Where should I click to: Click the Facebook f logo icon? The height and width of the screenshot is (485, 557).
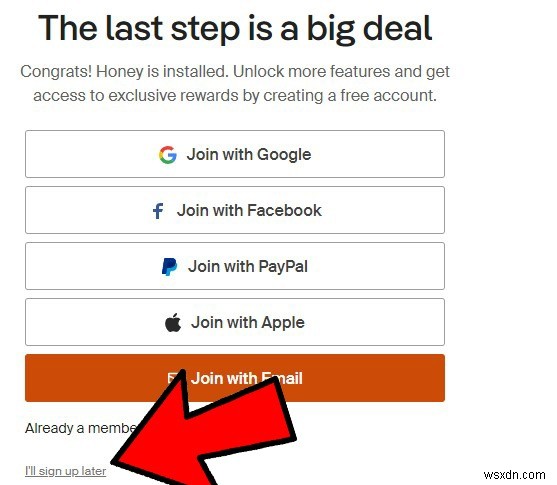[x=158, y=211]
